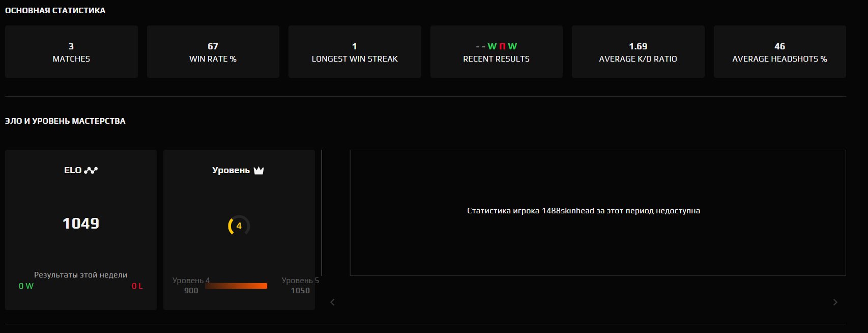Go to previous chart with left chevron
Viewport: 868px width, 333px height.
[x=332, y=302]
